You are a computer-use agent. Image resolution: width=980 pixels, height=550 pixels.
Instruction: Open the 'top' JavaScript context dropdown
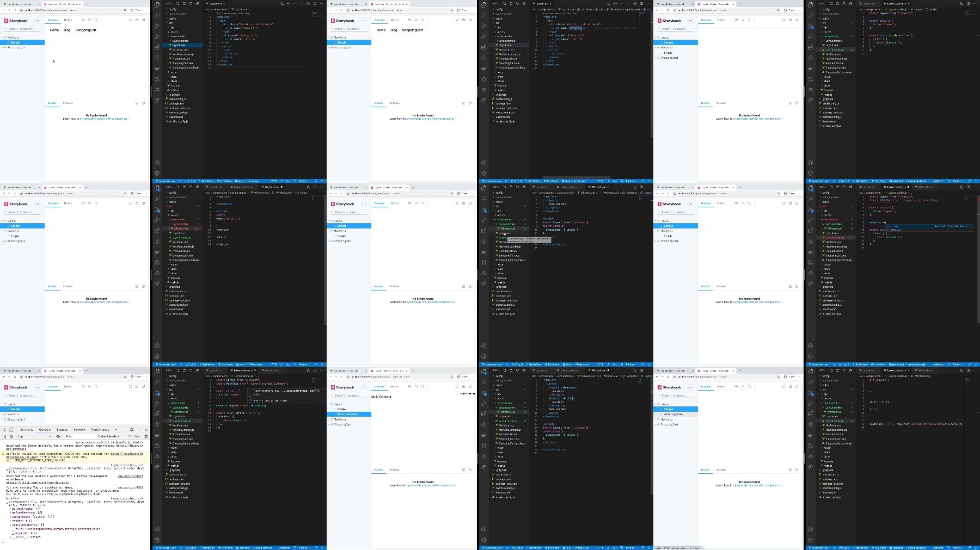34,436
